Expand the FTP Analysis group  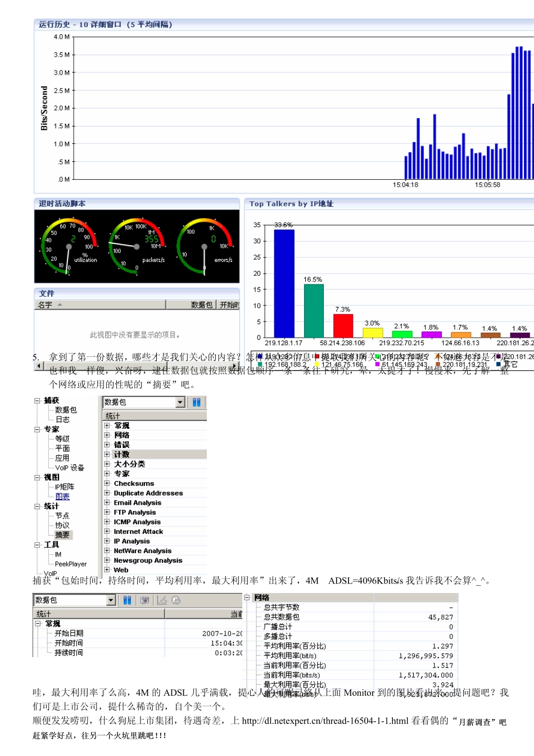[107, 512]
